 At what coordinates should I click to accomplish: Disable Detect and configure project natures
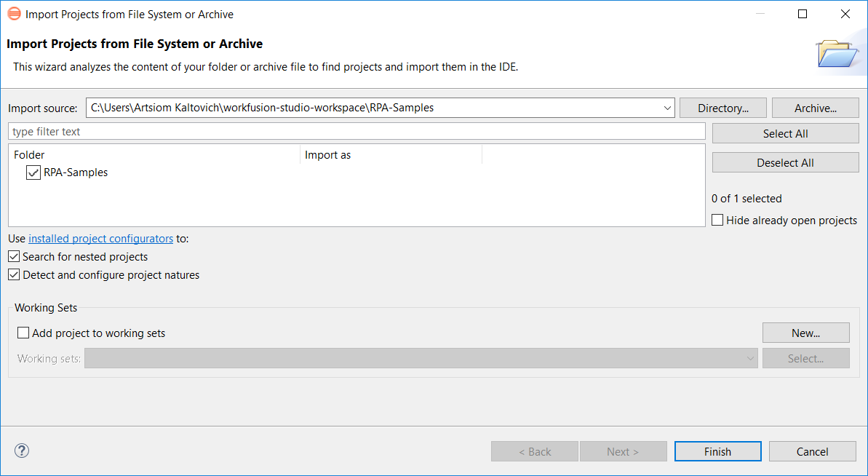tap(14, 275)
